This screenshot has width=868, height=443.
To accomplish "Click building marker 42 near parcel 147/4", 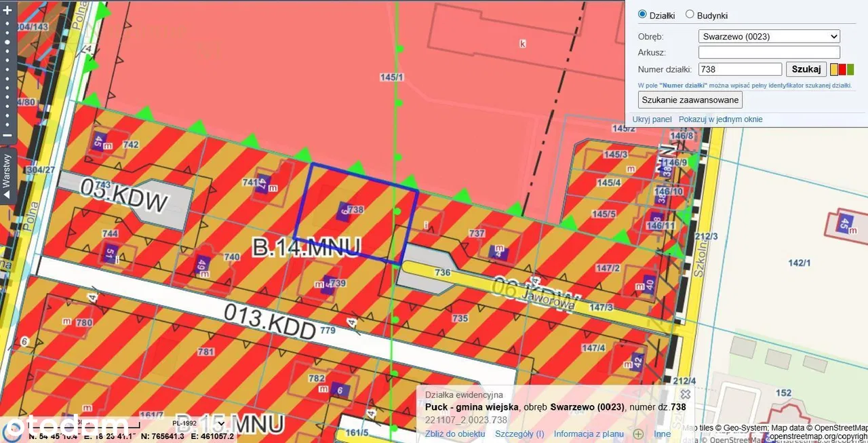I will click(x=636, y=360).
